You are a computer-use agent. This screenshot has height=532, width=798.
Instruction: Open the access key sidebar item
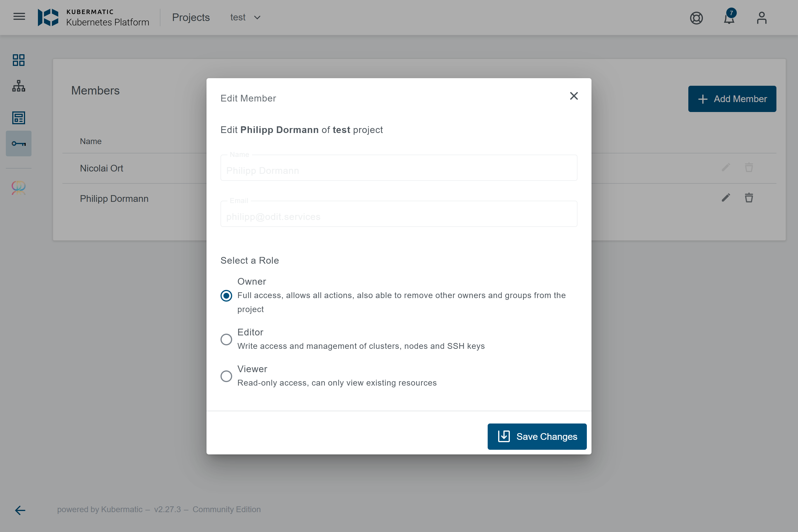point(19,143)
